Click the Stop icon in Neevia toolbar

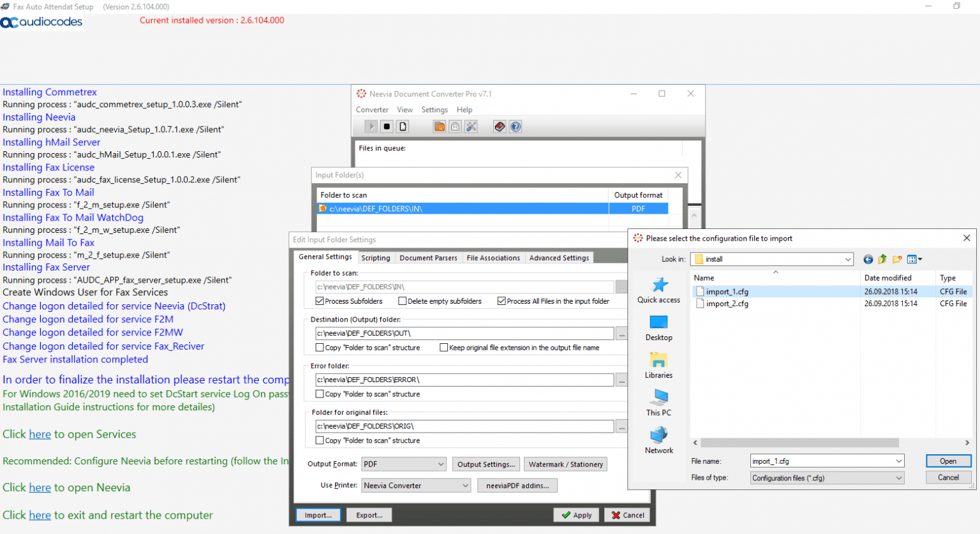pyautogui.click(x=387, y=126)
